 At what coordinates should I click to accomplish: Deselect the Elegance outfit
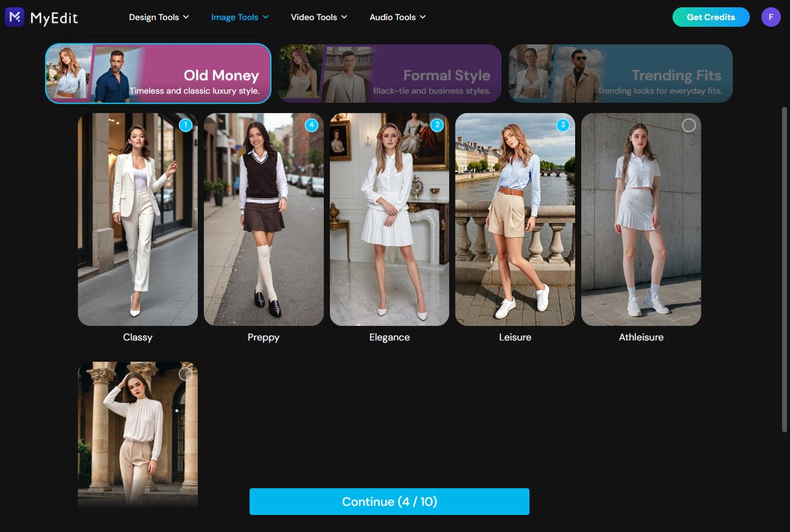437,124
